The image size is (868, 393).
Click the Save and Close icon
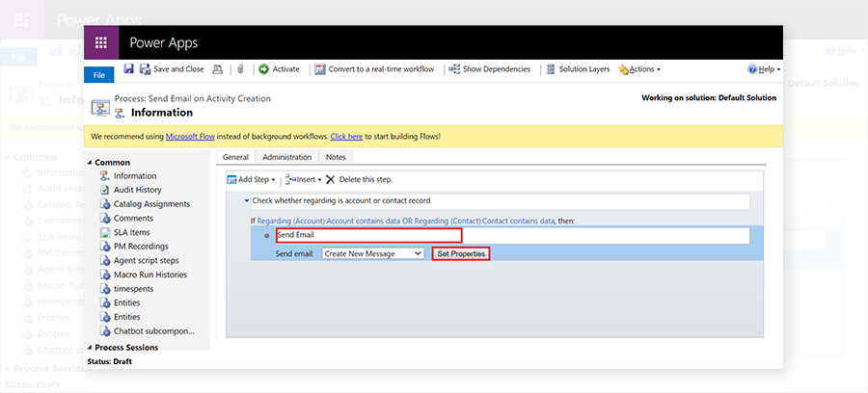click(x=145, y=69)
